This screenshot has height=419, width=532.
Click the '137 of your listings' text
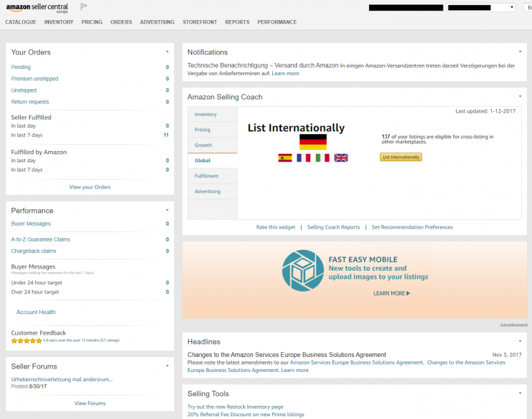tap(437, 139)
